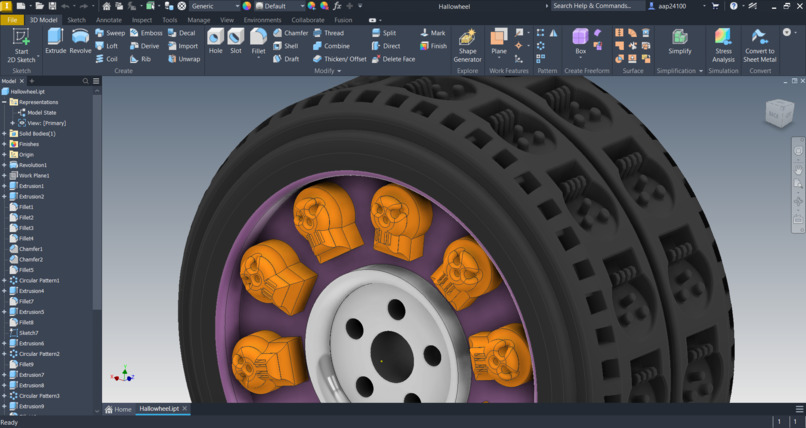Open the model browser search
Image resolution: width=806 pixels, height=428 pixels.
[x=85, y=81]
